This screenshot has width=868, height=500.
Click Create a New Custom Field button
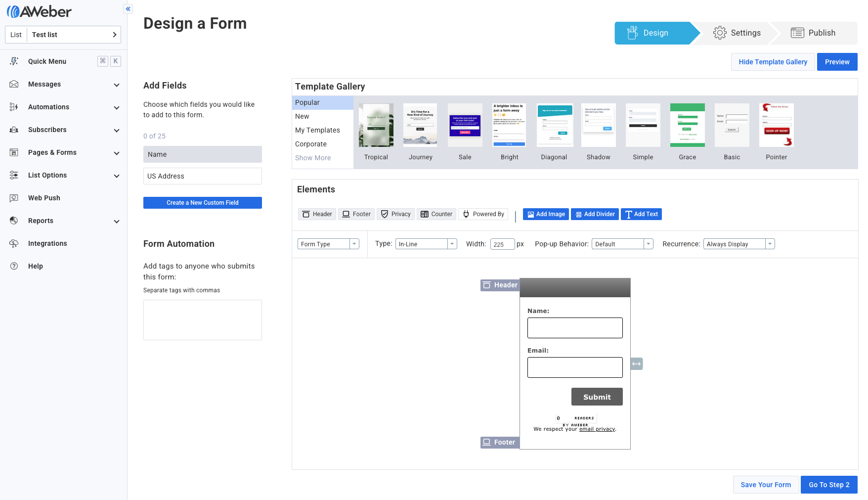(x=203, y=203)
